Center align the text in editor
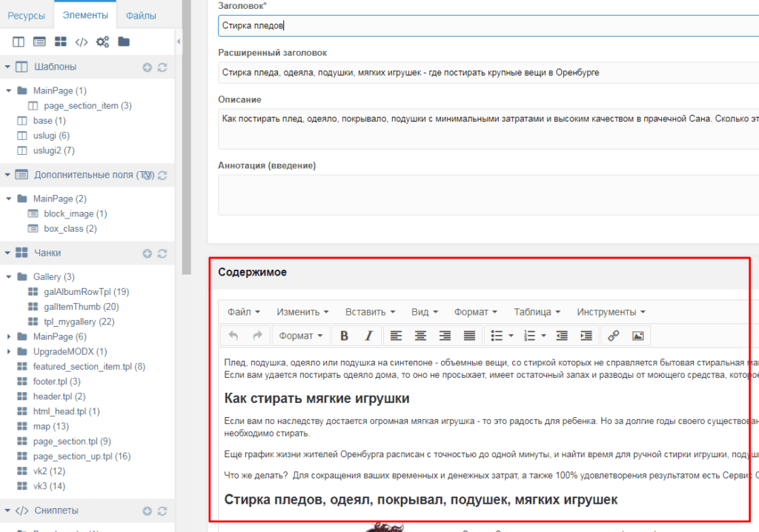This screenshot has height=532, width=759. (420, 336)
